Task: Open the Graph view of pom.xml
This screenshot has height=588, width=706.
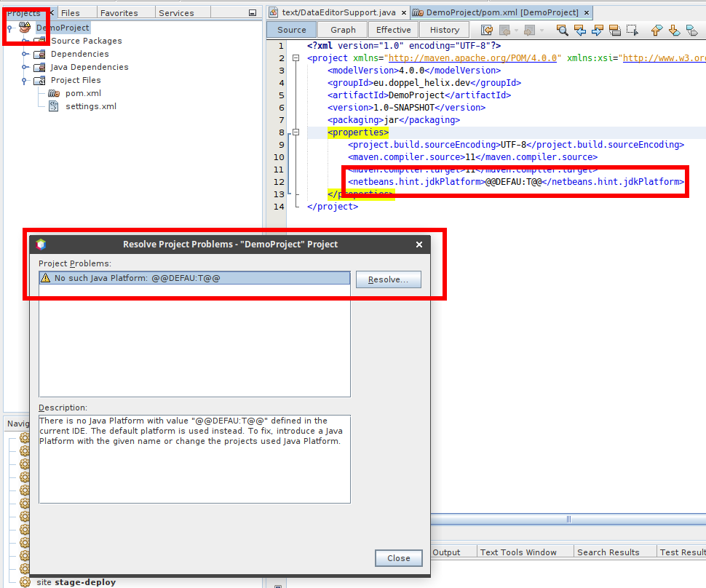Action: click(343, 30)
